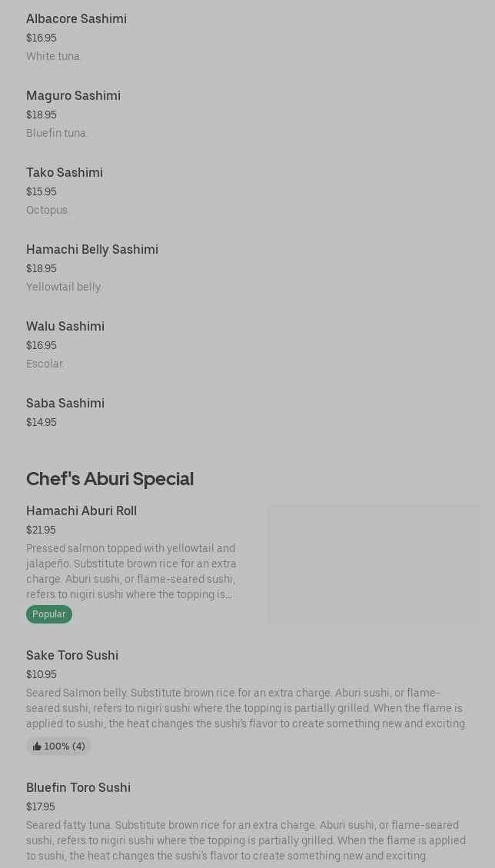Select the Albacore Sashimi item
The width and height of the screenshot is (495, 868).
pyautogui.click(x=76, y=18)
